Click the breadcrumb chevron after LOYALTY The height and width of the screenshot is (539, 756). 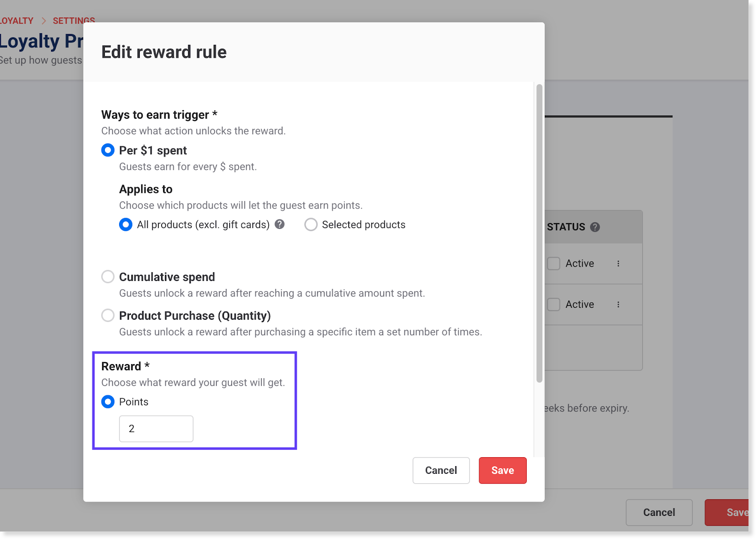[43, 21]
